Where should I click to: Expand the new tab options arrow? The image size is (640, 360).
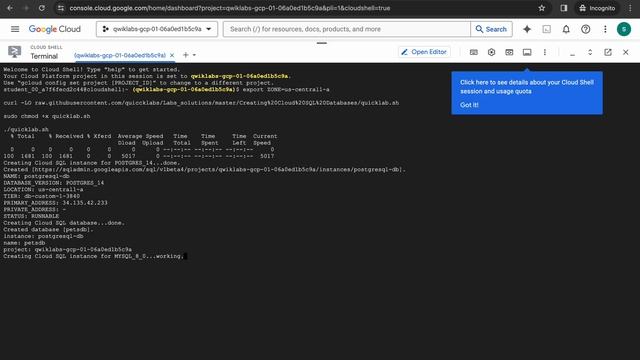pos(194,55)
